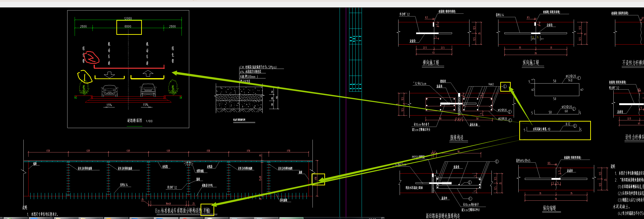644x219 pixels.
Task: Select the 1:100 scale text
Action: pyautogui.click(x=149, y=121)
